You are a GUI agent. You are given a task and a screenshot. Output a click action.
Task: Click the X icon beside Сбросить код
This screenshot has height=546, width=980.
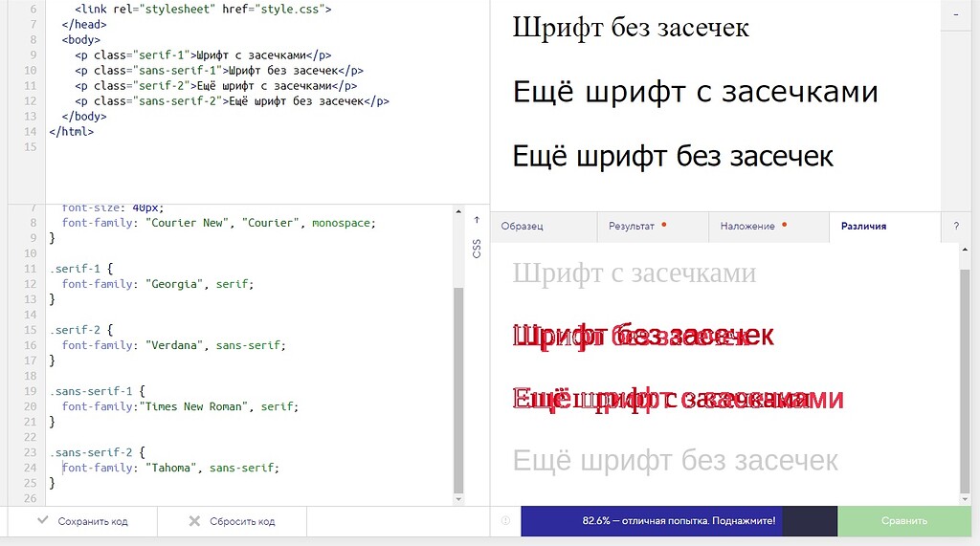click(194, 521)
